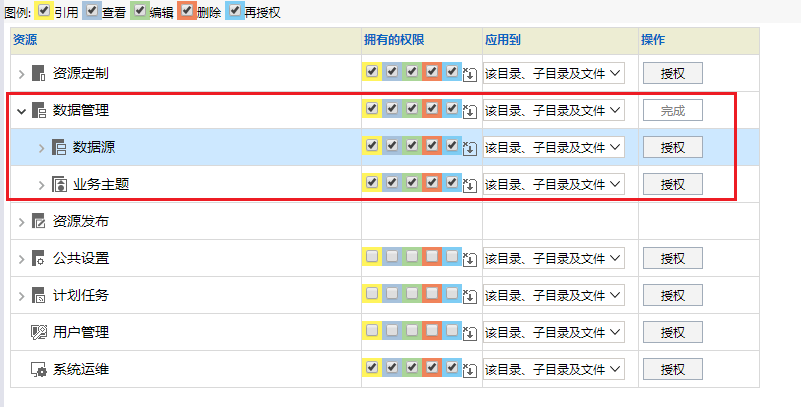This screenshot has width=801, height=407.
Task: Collapse the 数据管理 tree node
Action: pos(21,111)
